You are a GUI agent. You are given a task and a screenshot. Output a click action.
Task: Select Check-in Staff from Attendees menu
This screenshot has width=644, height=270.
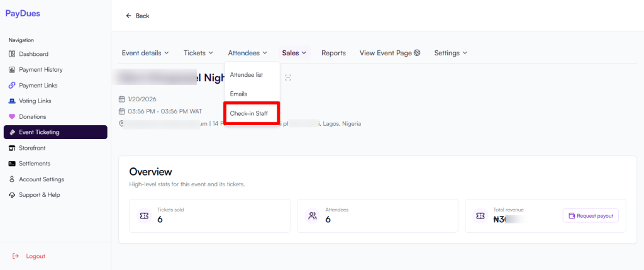[x=249, y=113]
